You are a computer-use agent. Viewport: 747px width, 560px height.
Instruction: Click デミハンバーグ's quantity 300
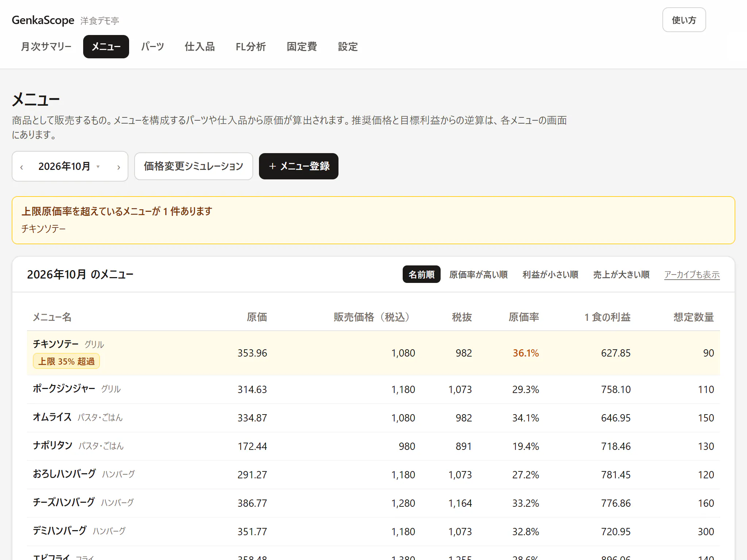click(x=706, y=532)
